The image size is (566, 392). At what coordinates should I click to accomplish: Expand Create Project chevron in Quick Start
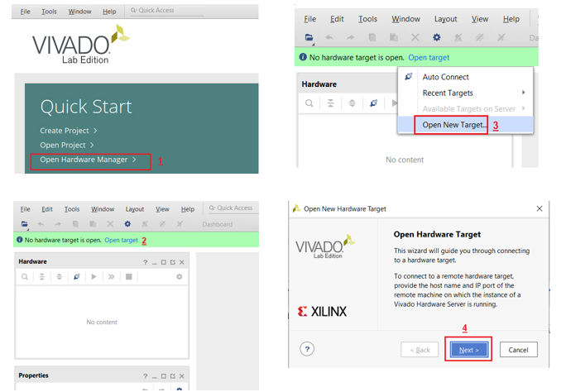tap(95, 131)
